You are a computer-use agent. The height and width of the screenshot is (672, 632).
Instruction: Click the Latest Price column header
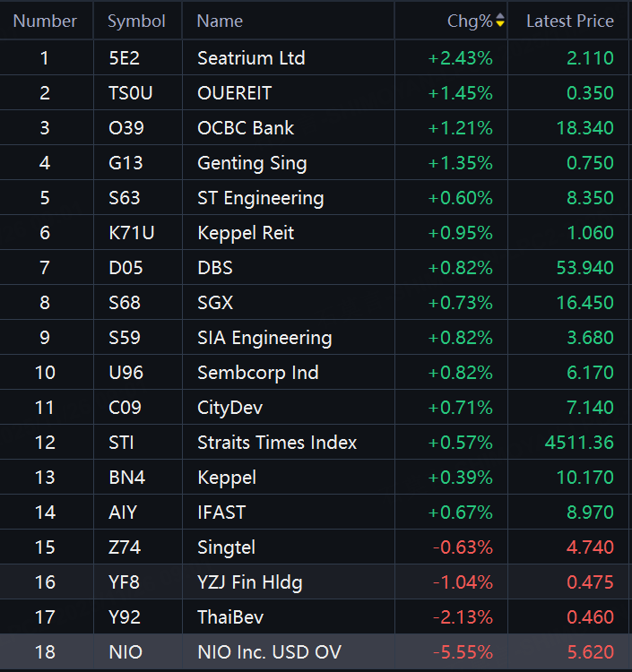pyautogui.click(x=569, y=21)
